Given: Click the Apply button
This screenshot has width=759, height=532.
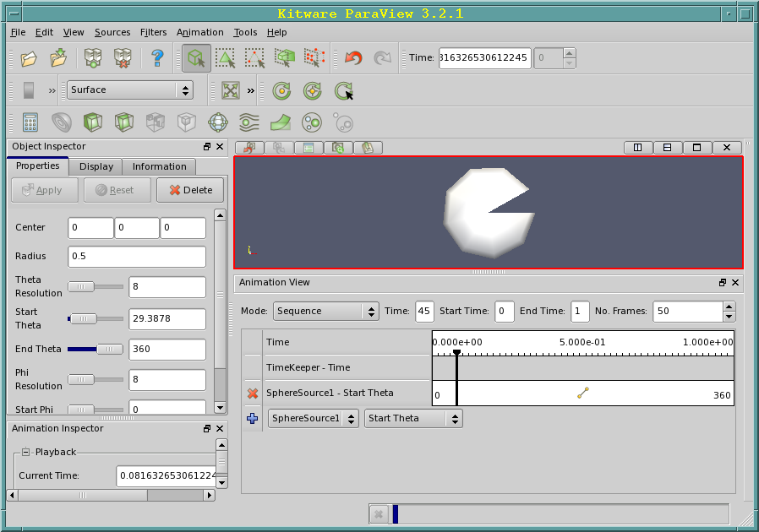Looking at the screenshot, I should 44,190.
